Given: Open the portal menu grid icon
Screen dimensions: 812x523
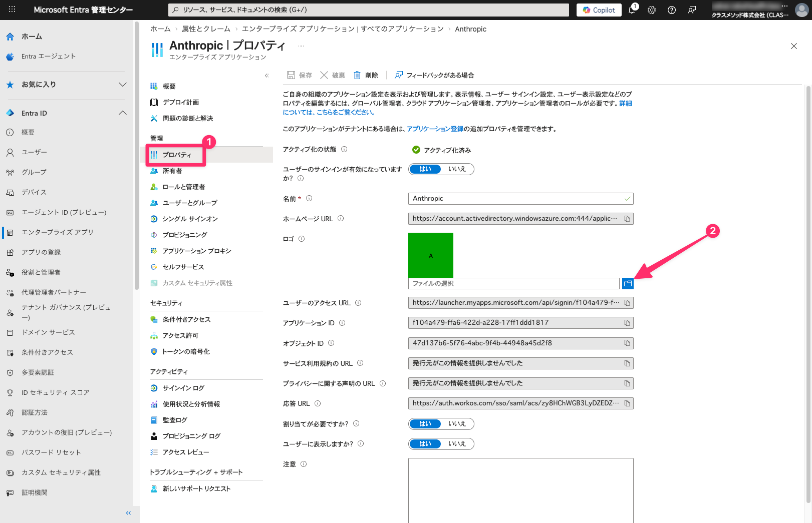Looking at the screenshot, I should pyautogui.click(x=12, y=10).
